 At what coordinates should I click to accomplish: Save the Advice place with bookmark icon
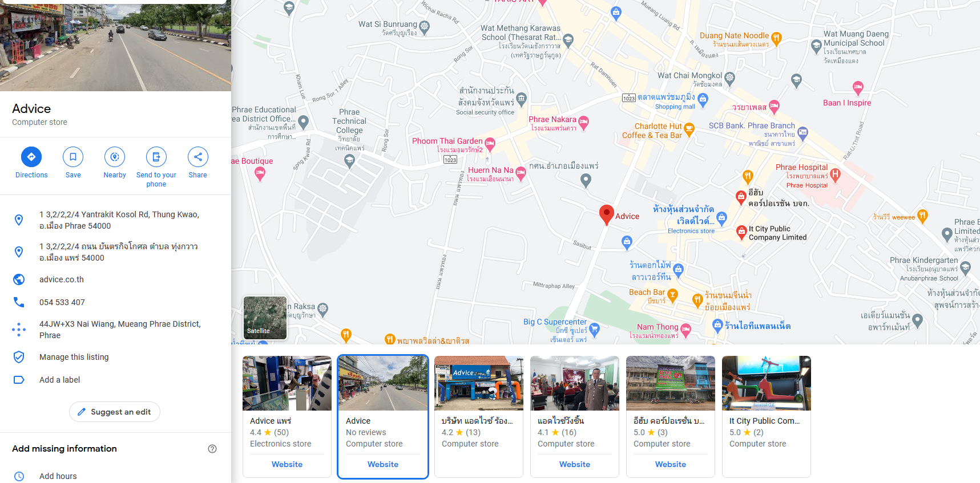[73, 157]
